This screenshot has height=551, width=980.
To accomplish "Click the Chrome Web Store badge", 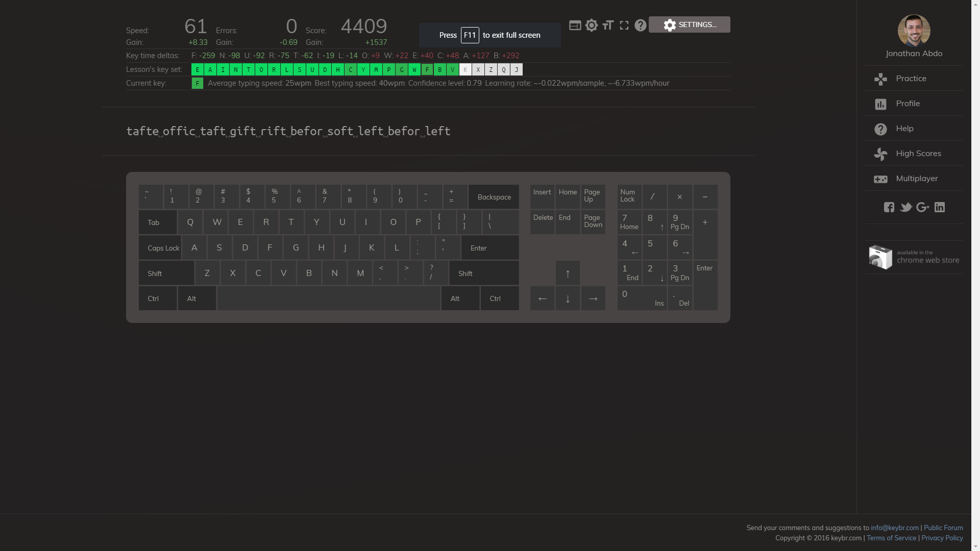I will pos(914,257).
